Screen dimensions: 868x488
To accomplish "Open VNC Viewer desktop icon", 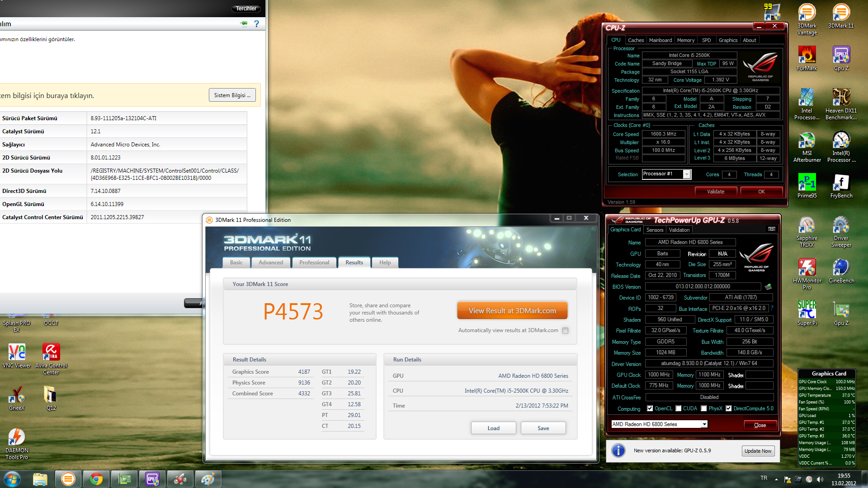I will 17,356.
